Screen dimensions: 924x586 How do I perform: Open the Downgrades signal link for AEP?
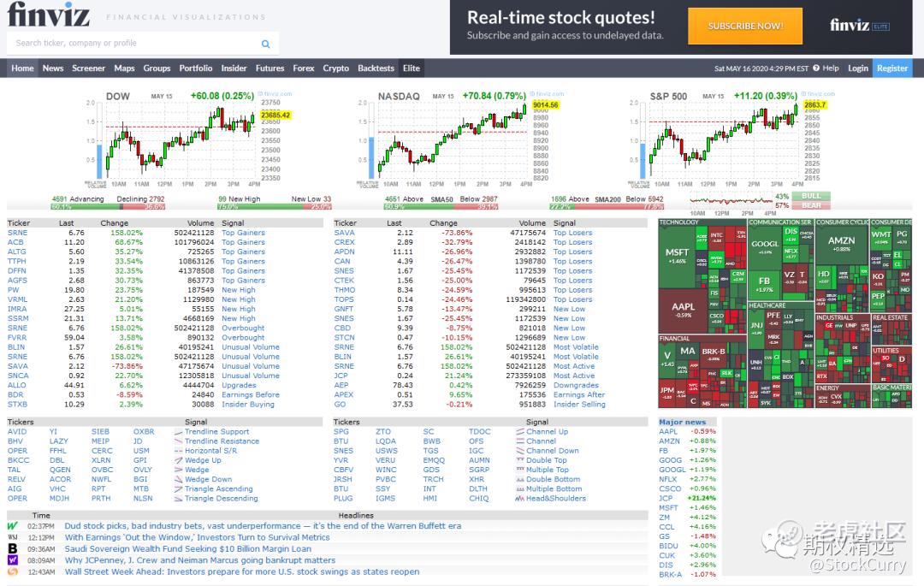click(x=576, y=385)
